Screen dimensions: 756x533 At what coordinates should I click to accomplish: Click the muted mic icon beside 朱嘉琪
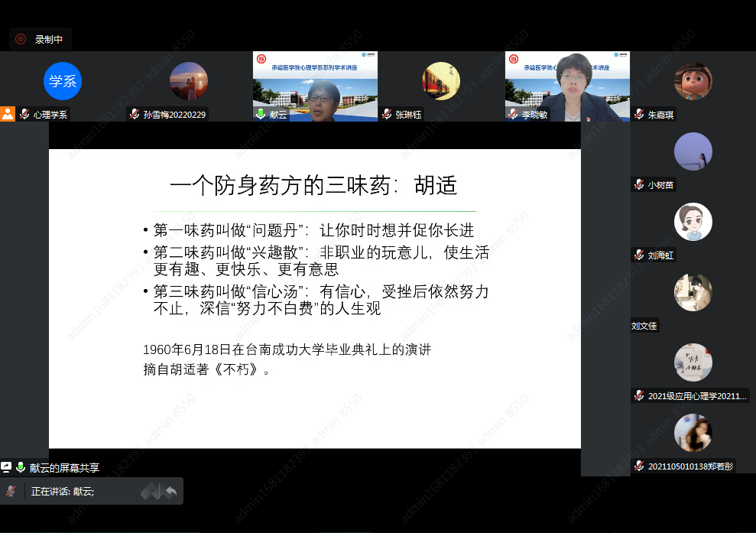click(639, 114)
